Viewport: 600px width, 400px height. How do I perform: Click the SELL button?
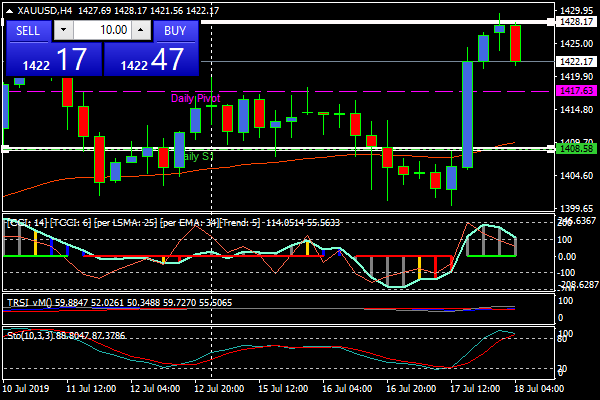pyautogui.click(x=28, y=30)
